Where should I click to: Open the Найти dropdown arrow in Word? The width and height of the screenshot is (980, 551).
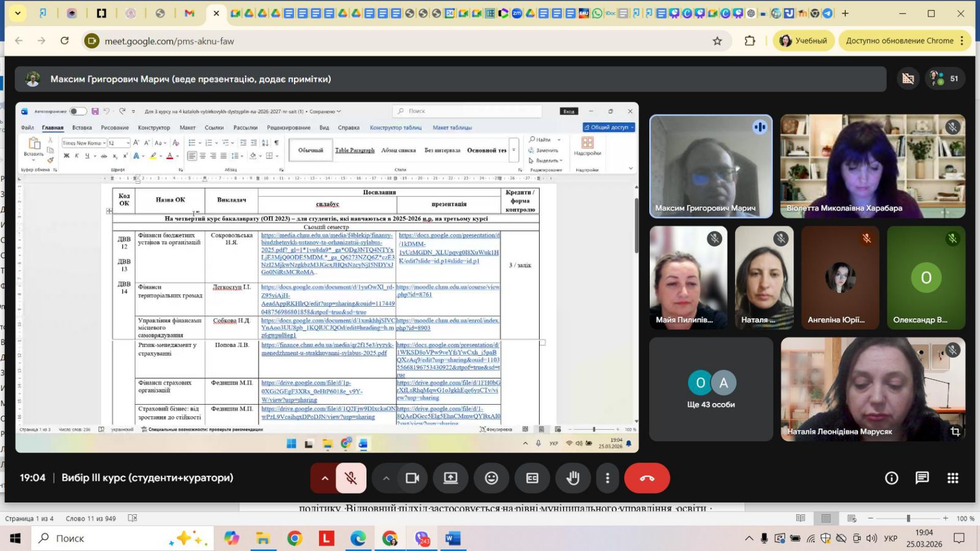[559, 140]
